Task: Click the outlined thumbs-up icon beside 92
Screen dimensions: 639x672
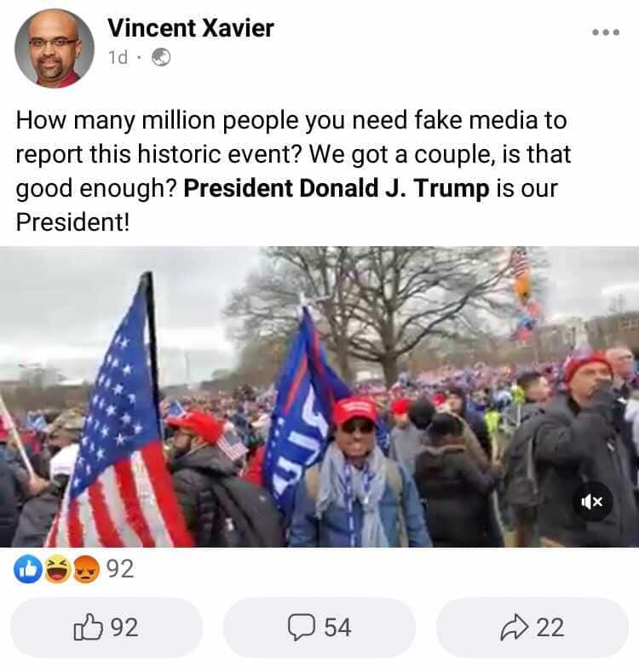Action: (x=88, y=627)
